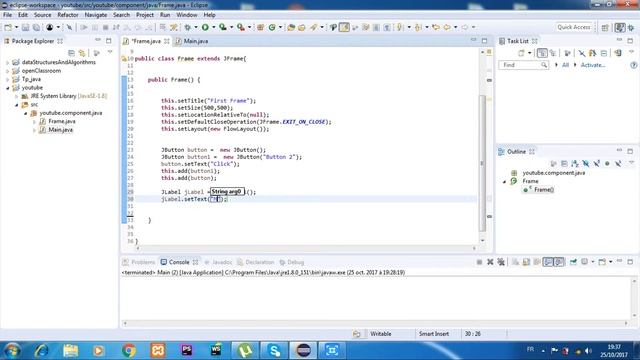Screen dimensions: 640x360
Task: Click the Find field in Task List
Action: coord(523,65)
